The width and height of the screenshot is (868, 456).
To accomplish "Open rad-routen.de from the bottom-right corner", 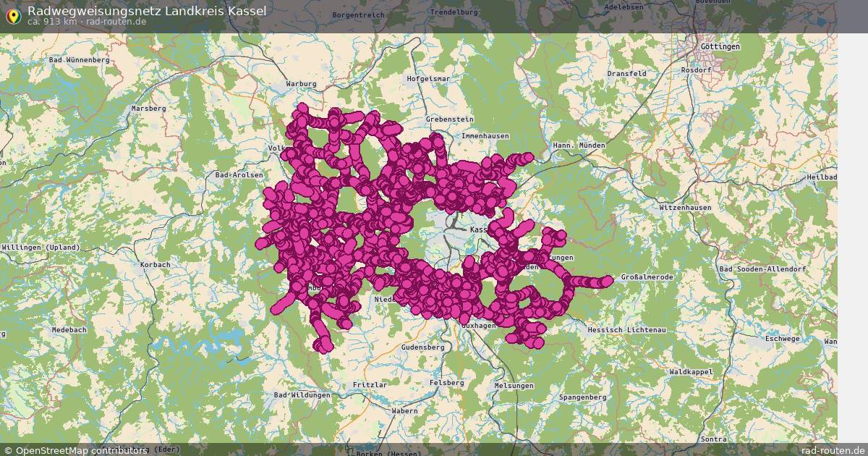I will [x=827, y=449].
